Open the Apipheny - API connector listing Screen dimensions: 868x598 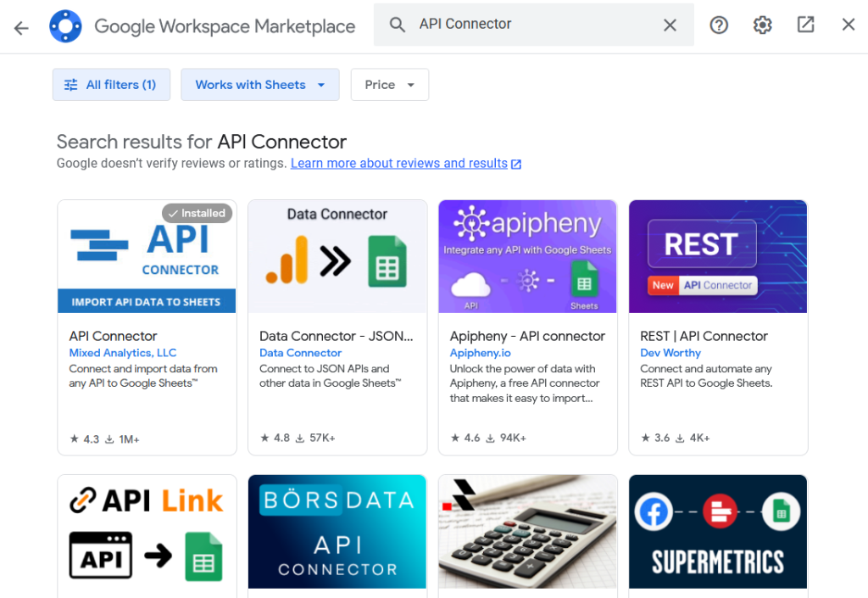[x=527, y=336]
